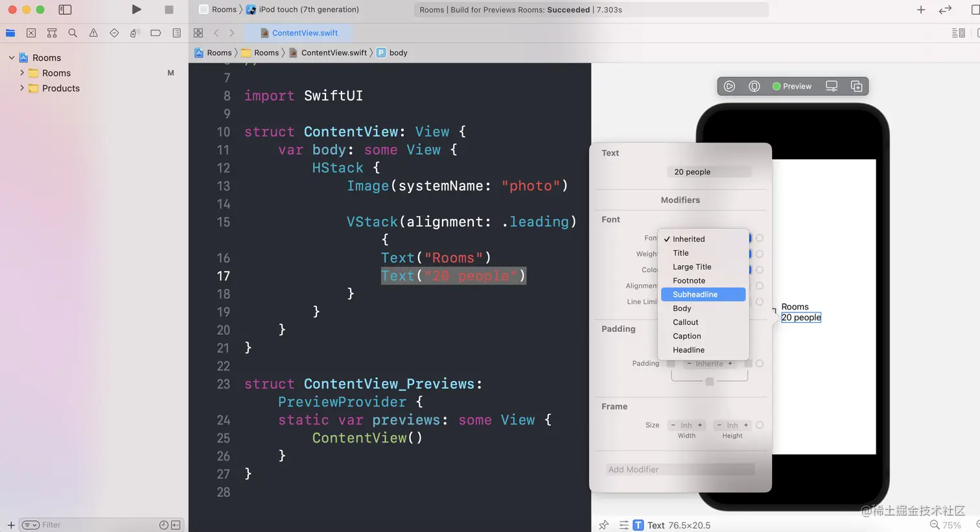Run the Rooms scheme
The width and height of the screenshot is (980, 532).
(136, 10)
